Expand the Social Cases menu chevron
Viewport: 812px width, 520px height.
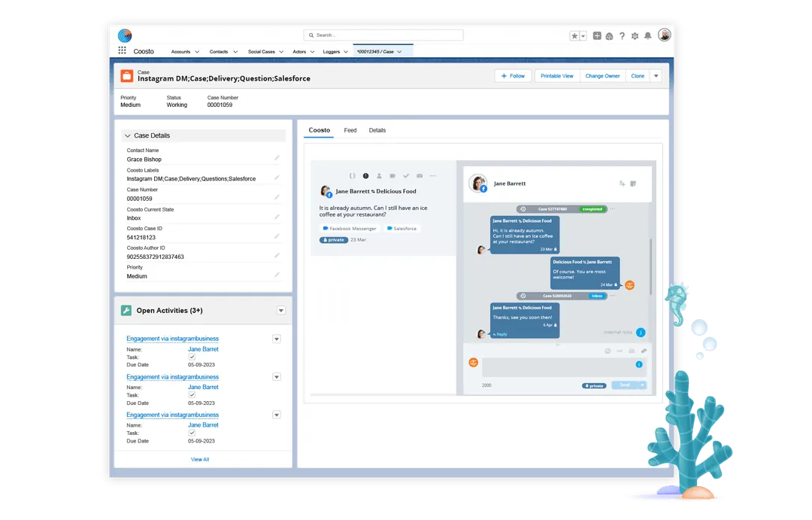coord(281,52)
